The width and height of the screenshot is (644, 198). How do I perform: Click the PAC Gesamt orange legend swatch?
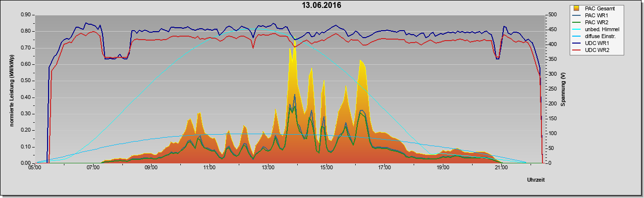577,8
